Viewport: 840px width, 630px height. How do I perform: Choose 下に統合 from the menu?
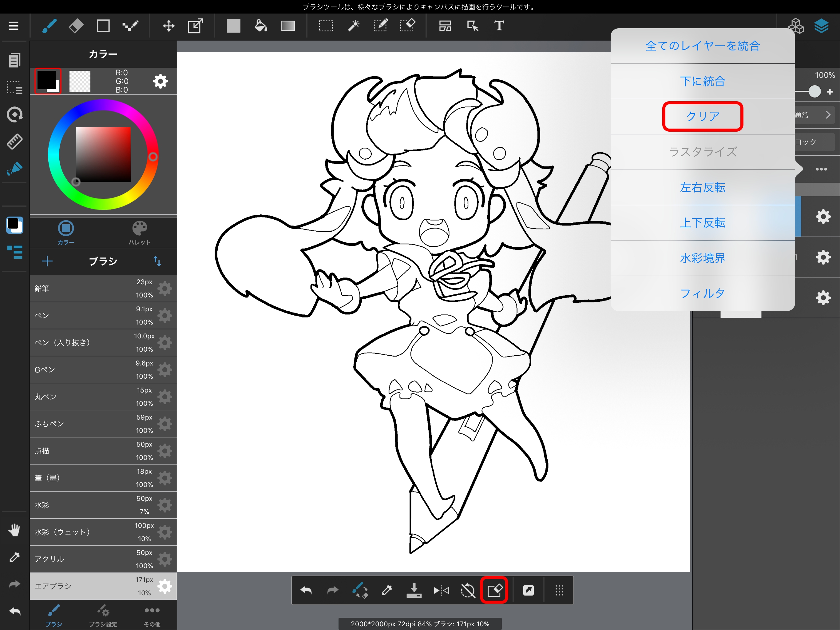click(x=703, y=81)
